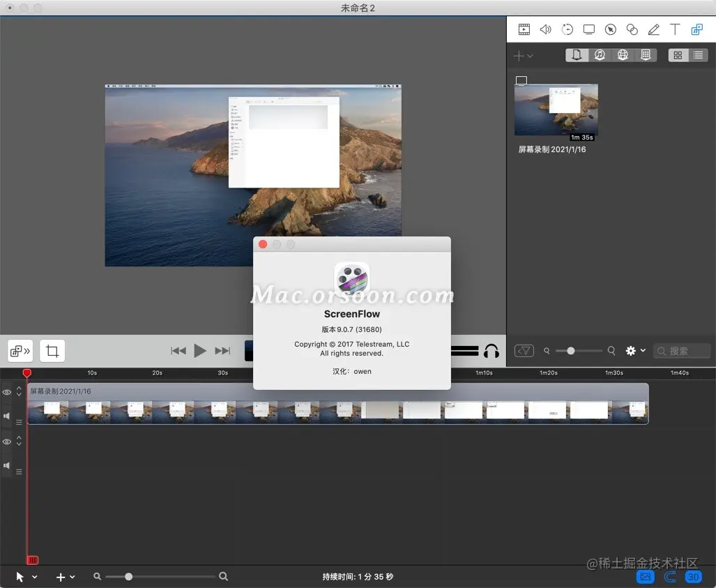Mute the first track speaker icon
716x588 pixels.
coord(6,416)
